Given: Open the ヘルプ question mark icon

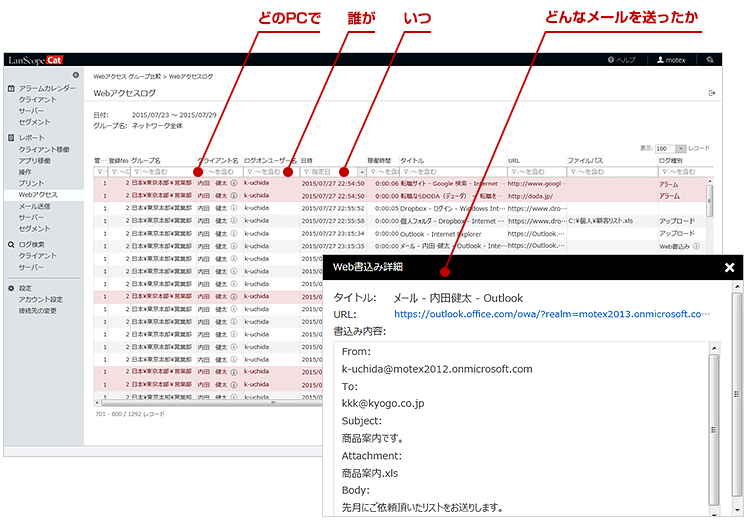Looking at the screenshot, I should pyautogui.click(x=611, y=60).
